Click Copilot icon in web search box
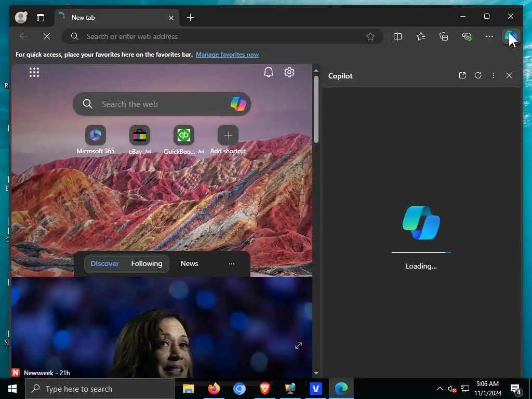The image size is (532, 399). click(238, 104)
